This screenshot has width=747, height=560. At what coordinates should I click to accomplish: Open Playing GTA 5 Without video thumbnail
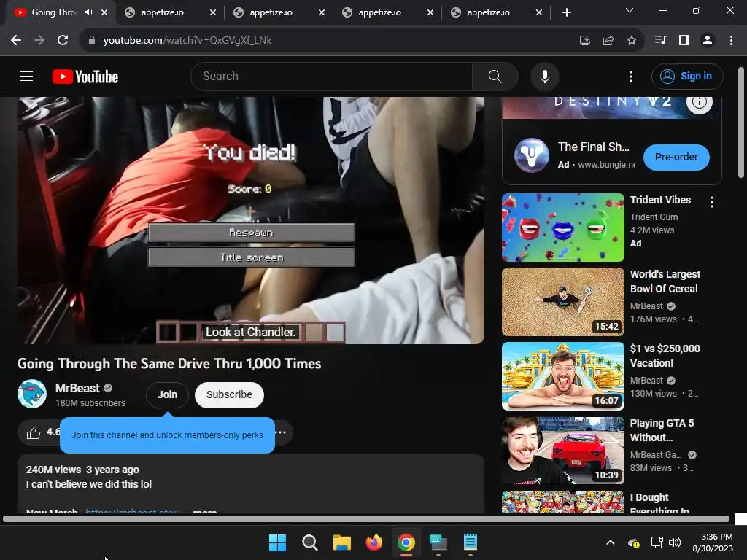(x=562, y=451)
